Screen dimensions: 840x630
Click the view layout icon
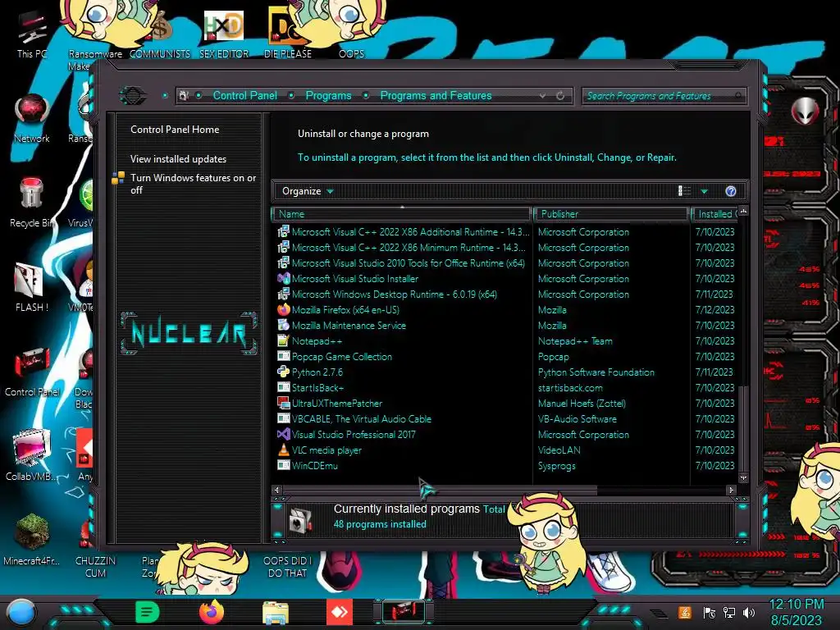684,191
